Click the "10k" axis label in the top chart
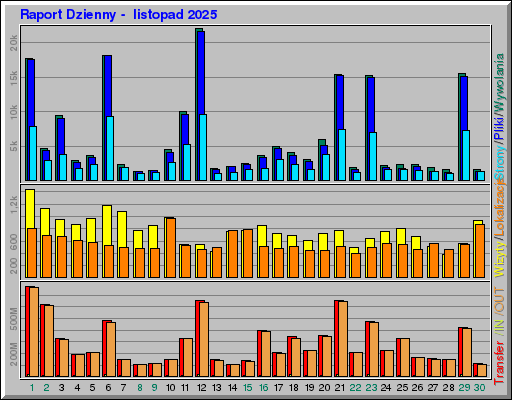 click(14, 112)
